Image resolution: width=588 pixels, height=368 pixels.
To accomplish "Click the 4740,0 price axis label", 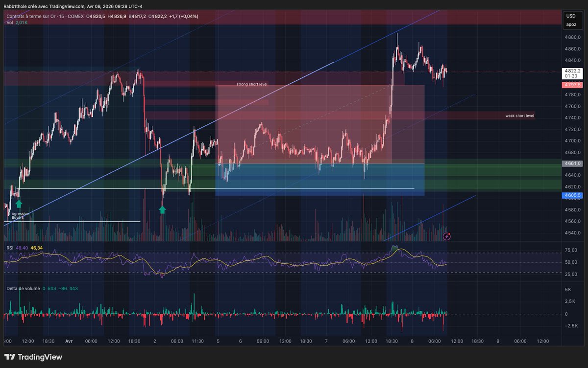I will pyautogui.click(x=572, y=118).
